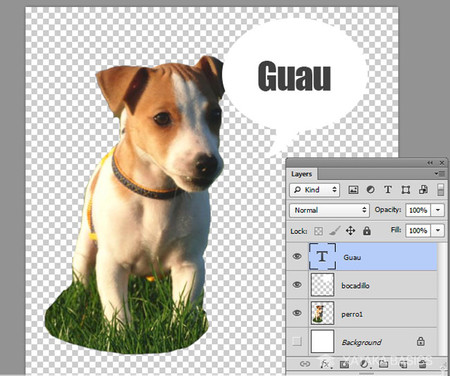Filter layers by shape layers icon
Image resolution: width=450 pixels, height=376 pixels.
pyautogui.click(x=406, y=190)
